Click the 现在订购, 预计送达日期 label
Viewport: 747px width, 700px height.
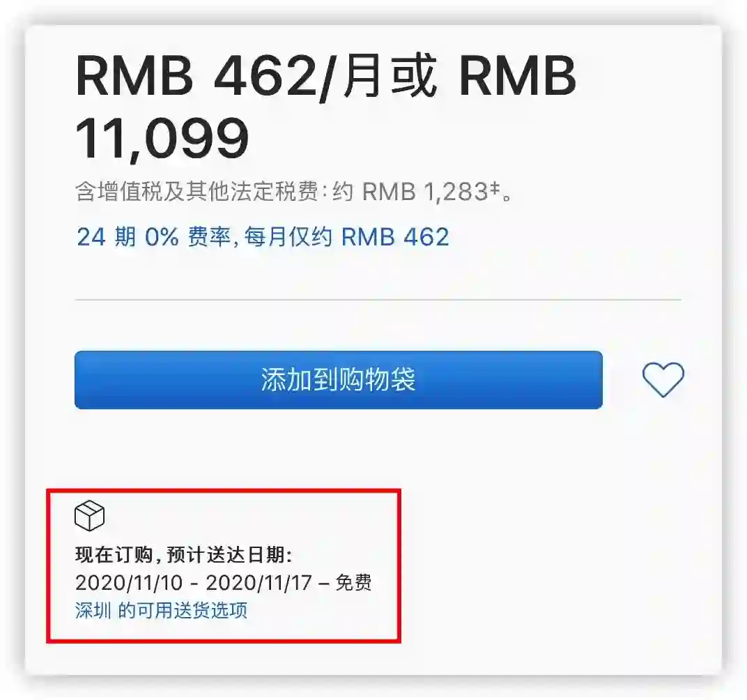click(184, 555)
